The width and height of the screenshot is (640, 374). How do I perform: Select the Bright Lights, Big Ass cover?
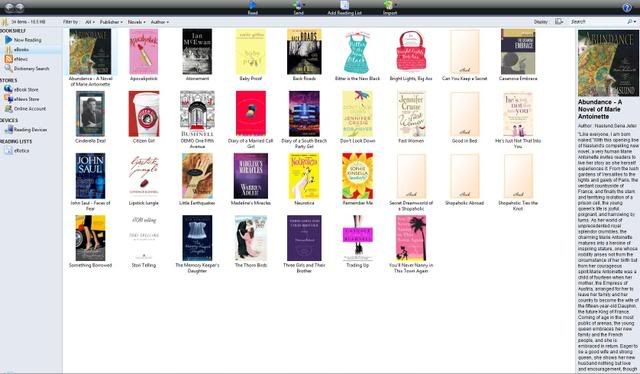click(411, 51)
